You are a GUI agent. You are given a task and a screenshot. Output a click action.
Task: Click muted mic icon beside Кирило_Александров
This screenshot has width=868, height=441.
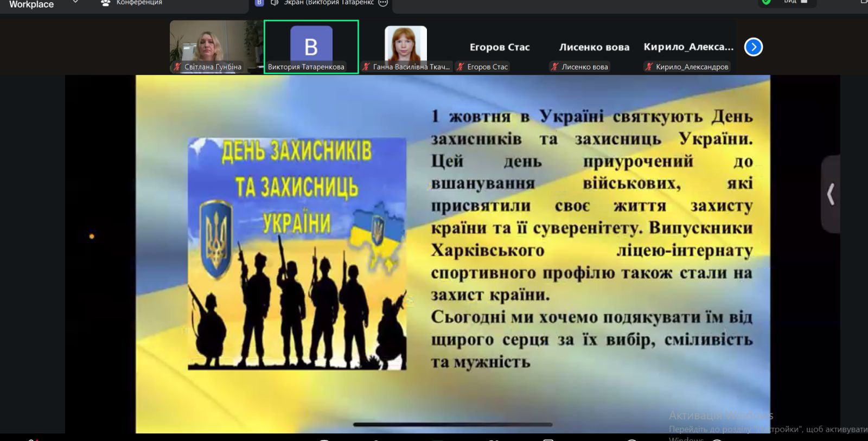(649, 67)
